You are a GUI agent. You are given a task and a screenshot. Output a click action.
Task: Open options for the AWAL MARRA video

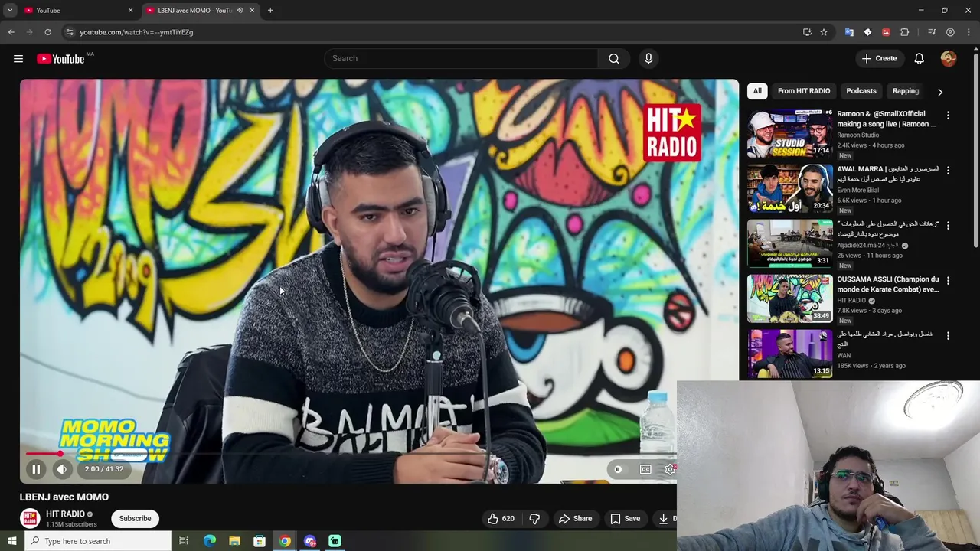tap(948, 171)
